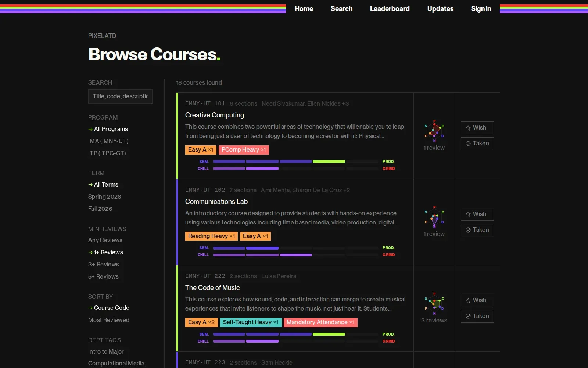This screenshot has width=588, height=368.
Task: Click IMNY-UT 222 course code
Action: point(205,276)
